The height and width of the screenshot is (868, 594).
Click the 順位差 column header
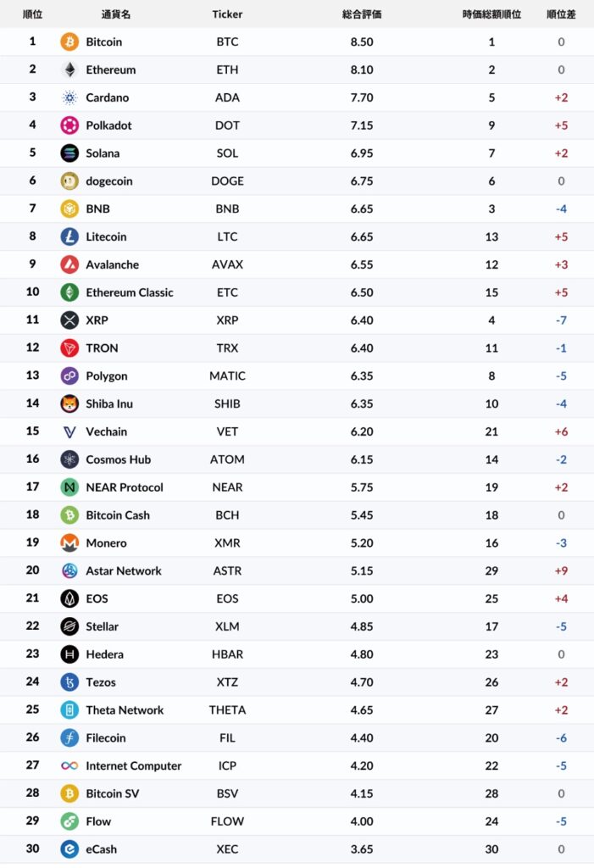pyautogui.click(x=561, y=14)
